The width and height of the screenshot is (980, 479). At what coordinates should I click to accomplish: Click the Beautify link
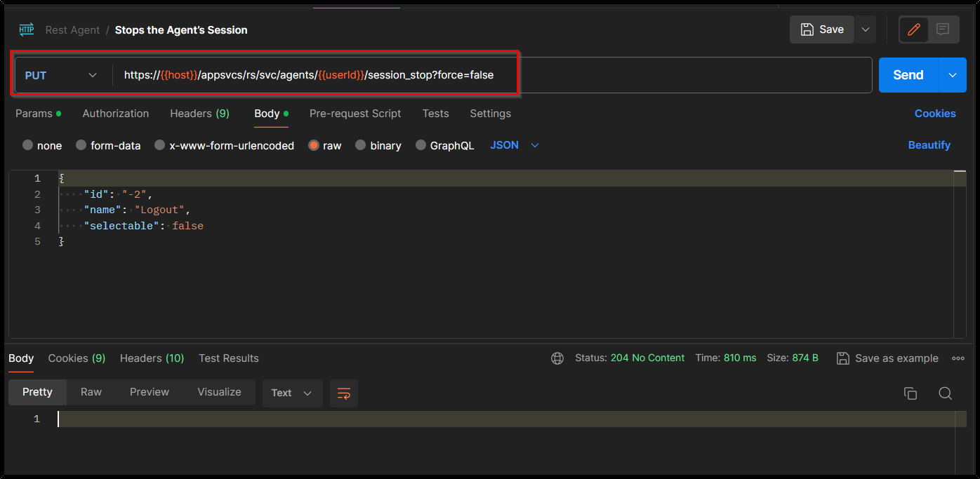929,145
